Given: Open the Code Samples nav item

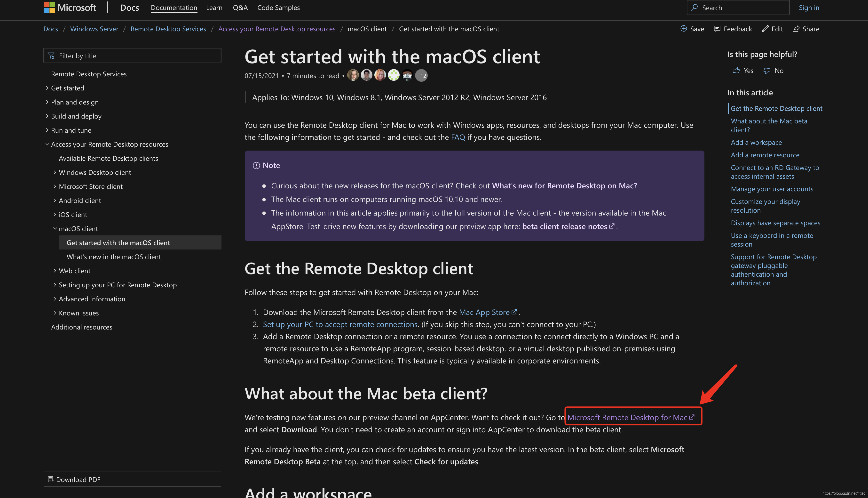Looking at the screenshot, I should [x=278, y=8].
